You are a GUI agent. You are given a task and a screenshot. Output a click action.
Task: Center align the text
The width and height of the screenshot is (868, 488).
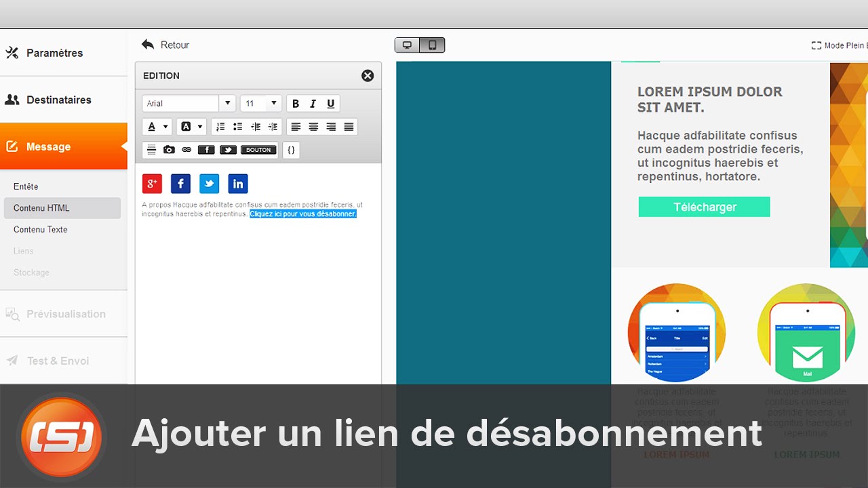[x=313, y=127]
